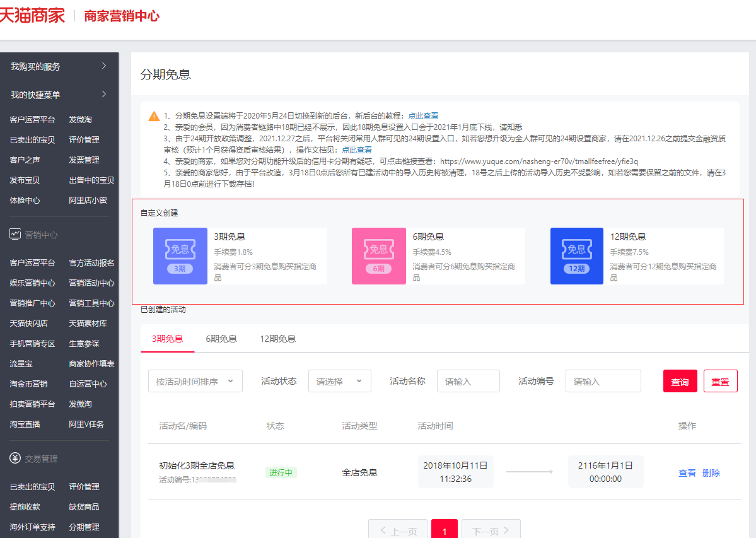Open 海外订单支持 in sidebar
The height and width of the screenshot is (538, 756).
pos(32,527)
